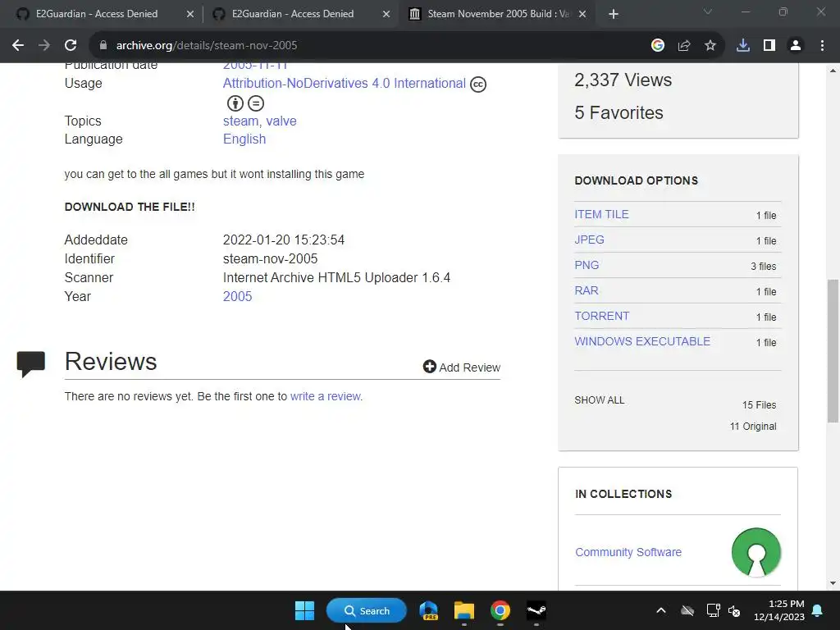The image size is (840, 630).
Task: Click SHOW ALL download files
Action: [600, 400]
